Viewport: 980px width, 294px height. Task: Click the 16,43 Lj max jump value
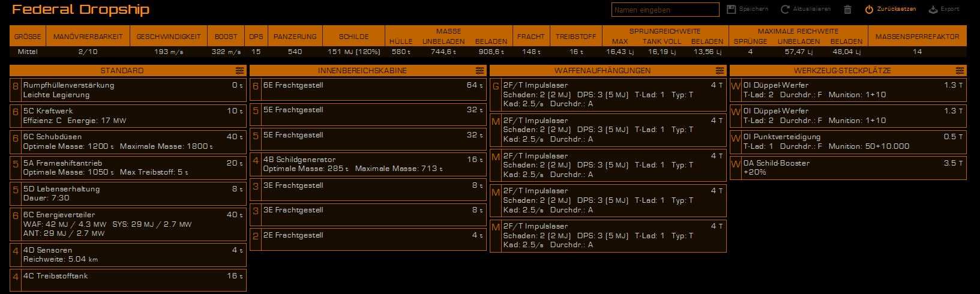coord(620,52)
